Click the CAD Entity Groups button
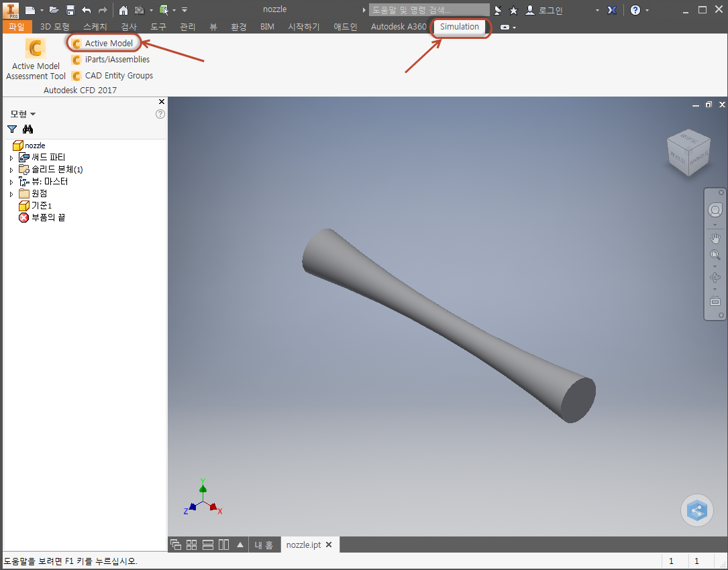 (112, 76)
